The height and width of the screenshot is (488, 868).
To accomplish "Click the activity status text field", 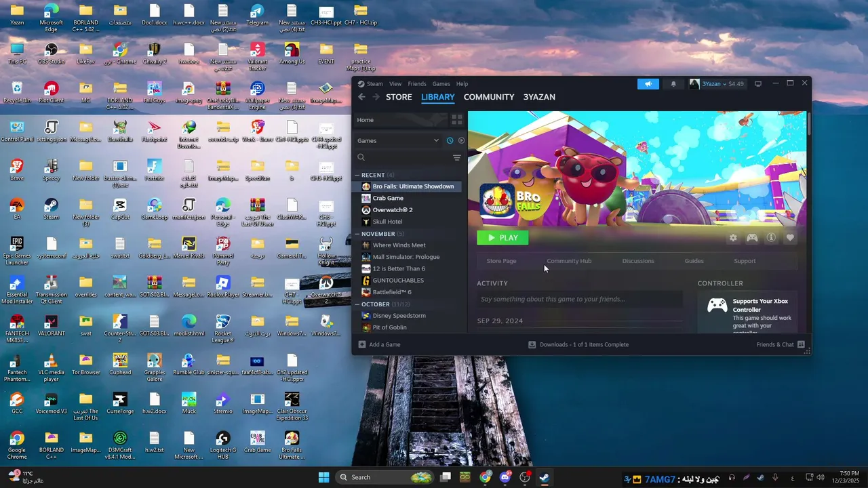I will [580, 299].
